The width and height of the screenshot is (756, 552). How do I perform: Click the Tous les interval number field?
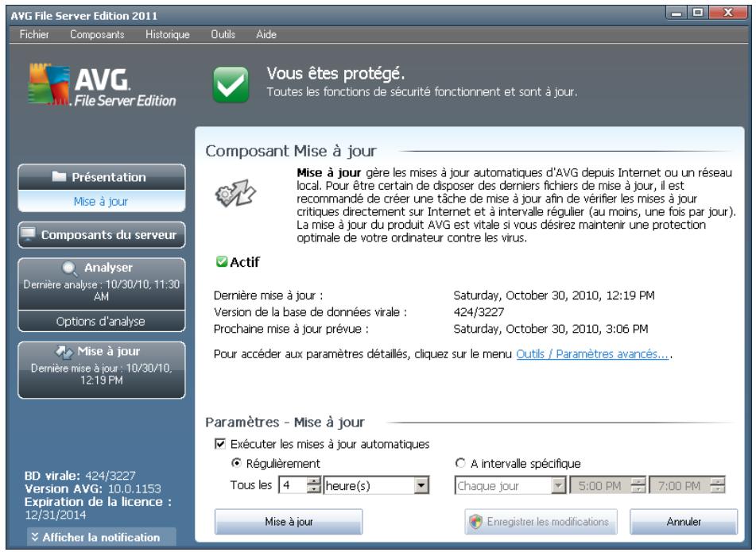[293, 485]
